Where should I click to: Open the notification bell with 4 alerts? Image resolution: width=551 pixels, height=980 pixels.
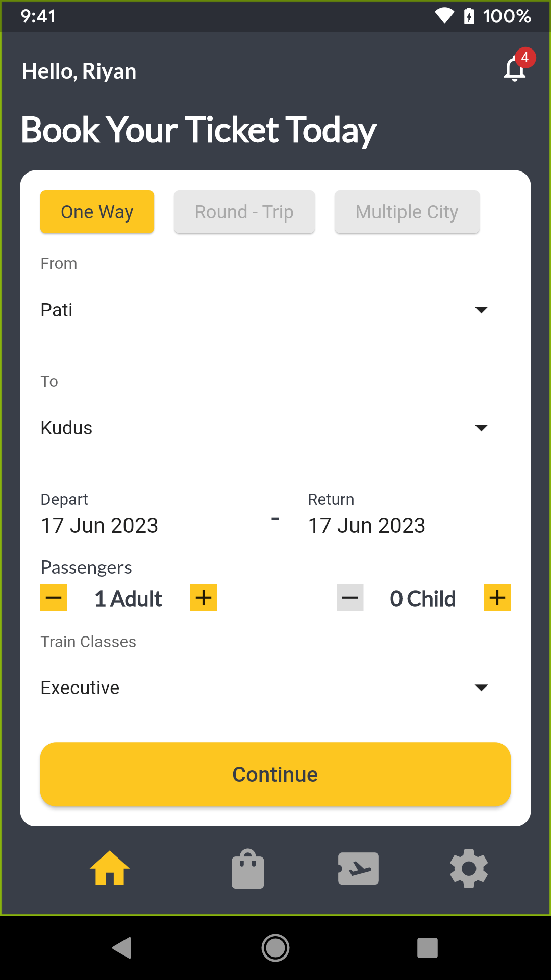515,69
